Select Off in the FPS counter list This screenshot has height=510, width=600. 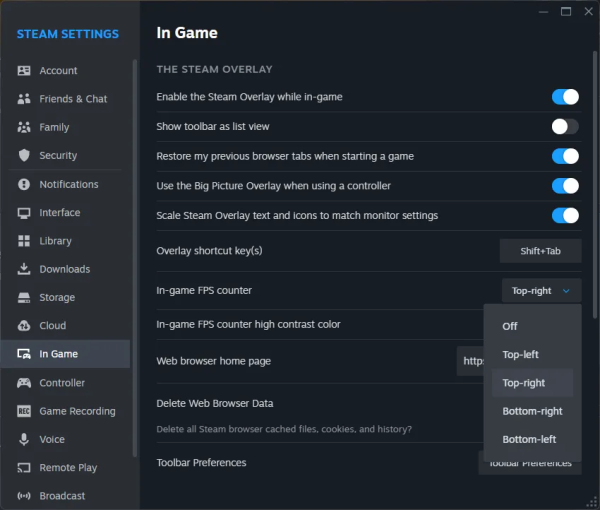click(532, 326)
